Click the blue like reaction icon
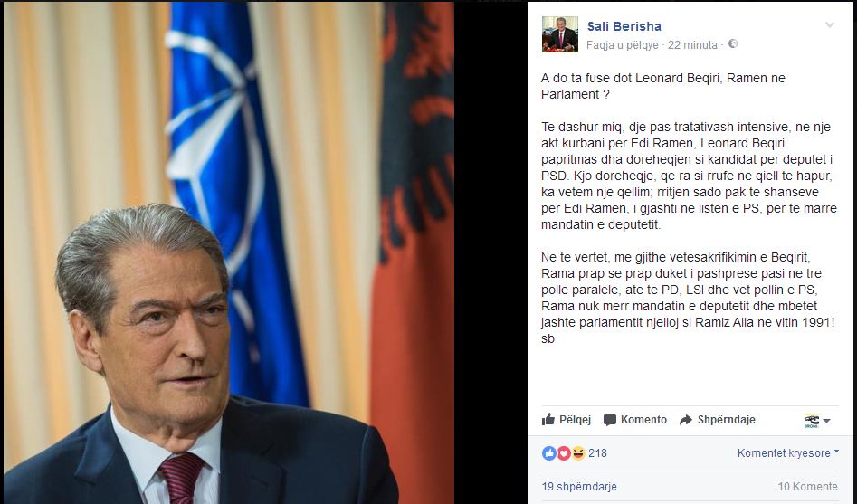 click(x=548, y=452)
